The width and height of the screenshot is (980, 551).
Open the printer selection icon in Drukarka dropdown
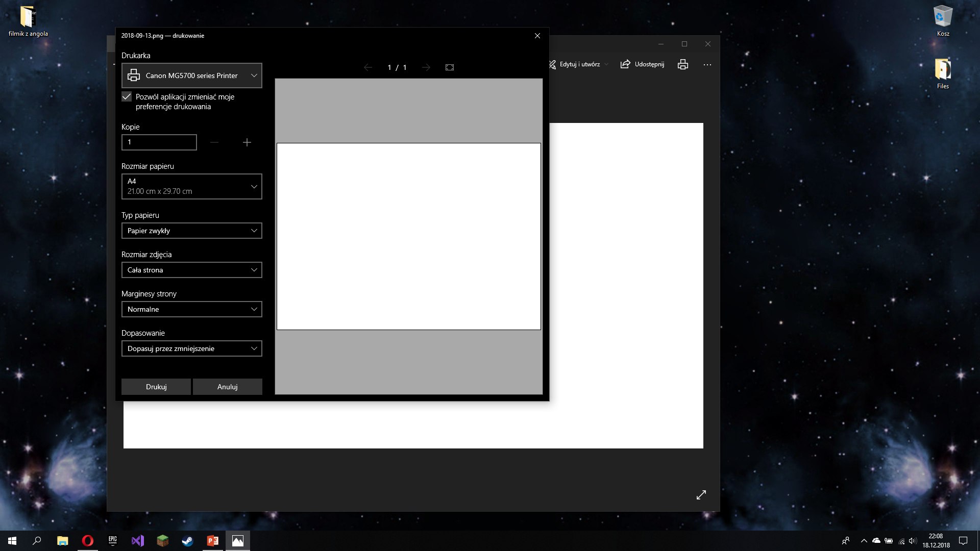(x=134, y=75)
